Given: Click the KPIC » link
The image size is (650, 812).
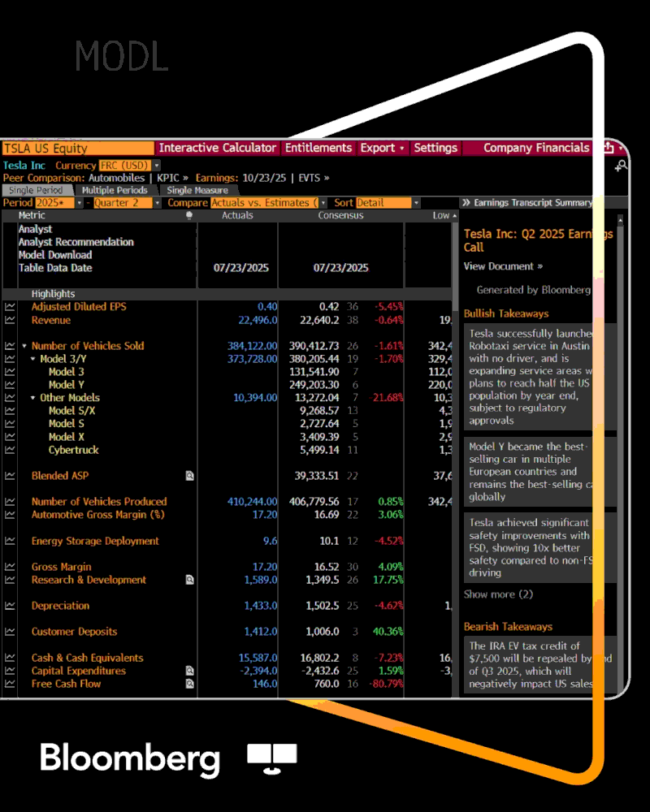Looking at the screenshot, I should (x=172, y=178).
